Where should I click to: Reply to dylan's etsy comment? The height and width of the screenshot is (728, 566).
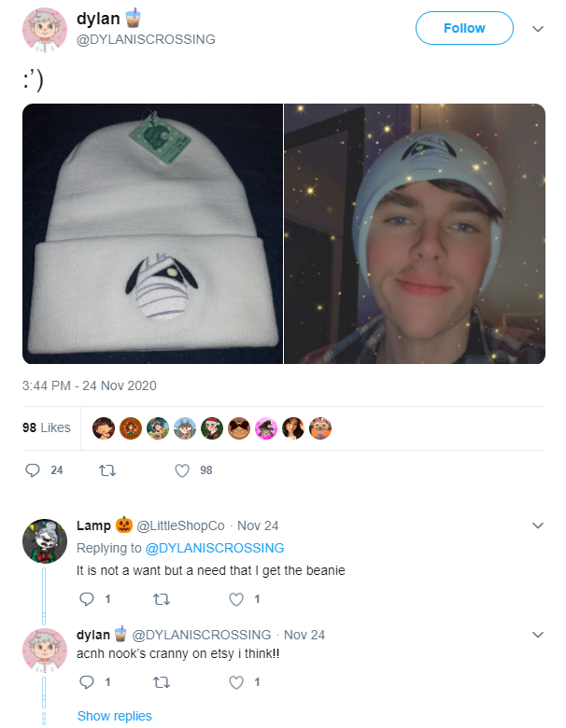[87, 682]
